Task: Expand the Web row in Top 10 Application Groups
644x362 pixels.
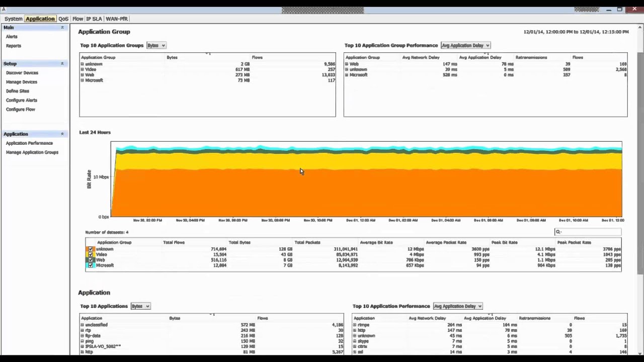Action: (83, 75)
